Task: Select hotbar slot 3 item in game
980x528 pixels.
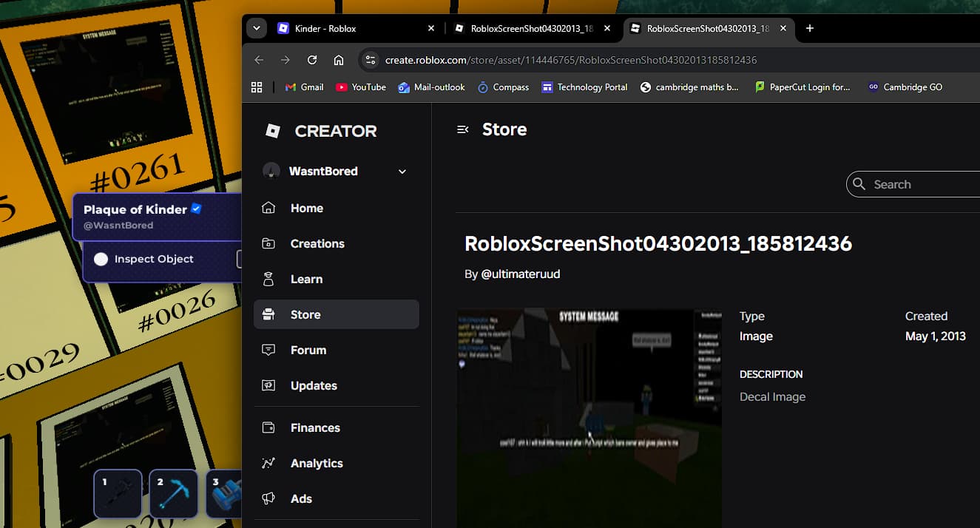Action: point(224,494)
